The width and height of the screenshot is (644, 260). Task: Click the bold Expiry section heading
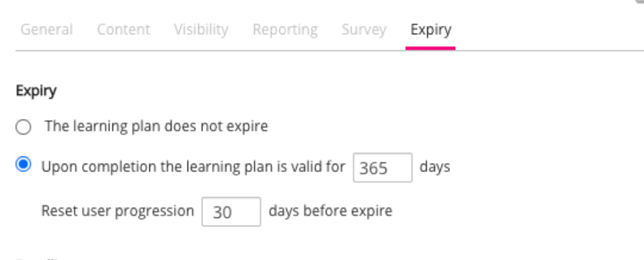point(36,92)
